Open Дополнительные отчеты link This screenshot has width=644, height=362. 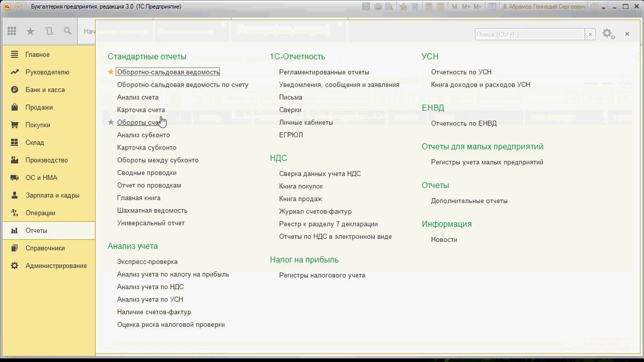(x=469, y=201)
